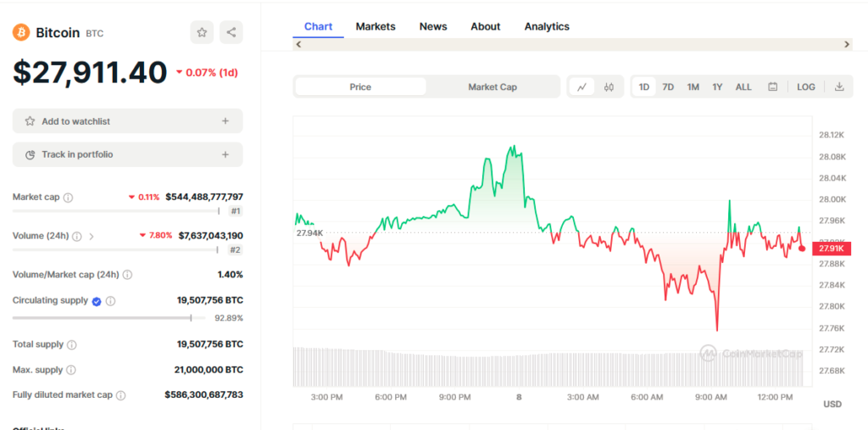The image size is (868, 430).
Task: Click the $7,637,043,190 volume value
Action: click(x=210, y=236)
